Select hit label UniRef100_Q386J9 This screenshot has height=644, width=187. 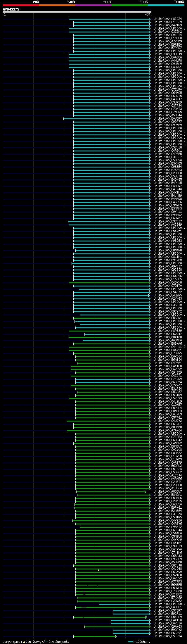168,54
